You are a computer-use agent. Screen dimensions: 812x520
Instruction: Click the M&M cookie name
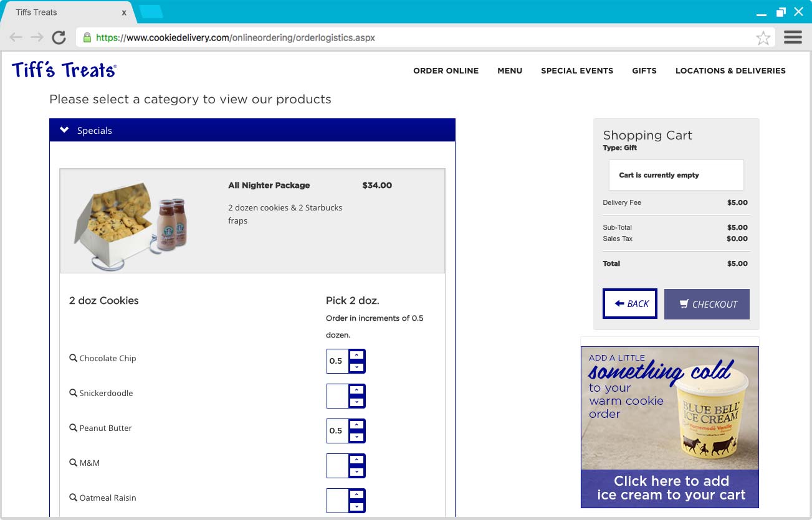(90, 463)
